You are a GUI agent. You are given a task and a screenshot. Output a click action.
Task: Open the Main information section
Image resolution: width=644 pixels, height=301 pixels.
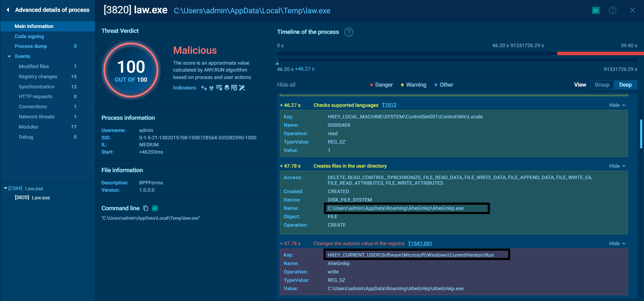coord(48,26)
